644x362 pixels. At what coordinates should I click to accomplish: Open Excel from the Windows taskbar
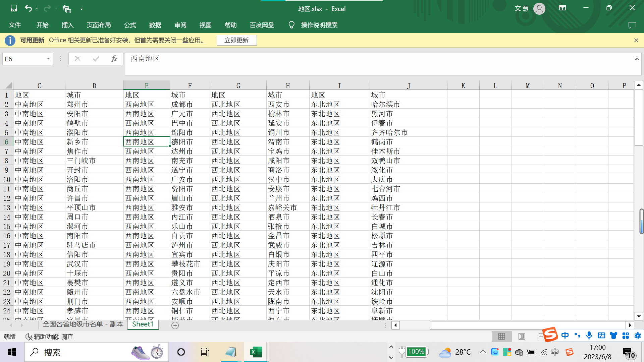(x=256, y=352)
